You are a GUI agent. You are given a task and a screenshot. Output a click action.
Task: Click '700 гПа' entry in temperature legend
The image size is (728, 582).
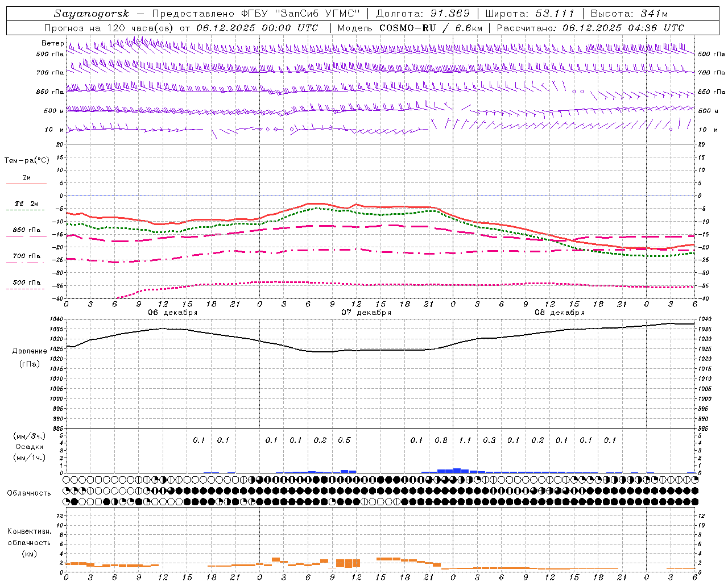pyautogui.click(x=27, y=256)
